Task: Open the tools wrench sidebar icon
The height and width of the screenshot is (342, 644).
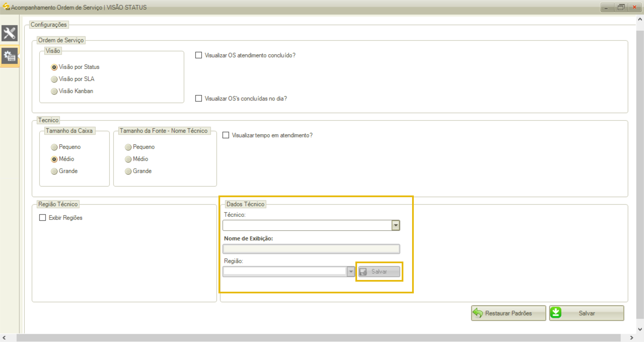Action: pos(9,33)
